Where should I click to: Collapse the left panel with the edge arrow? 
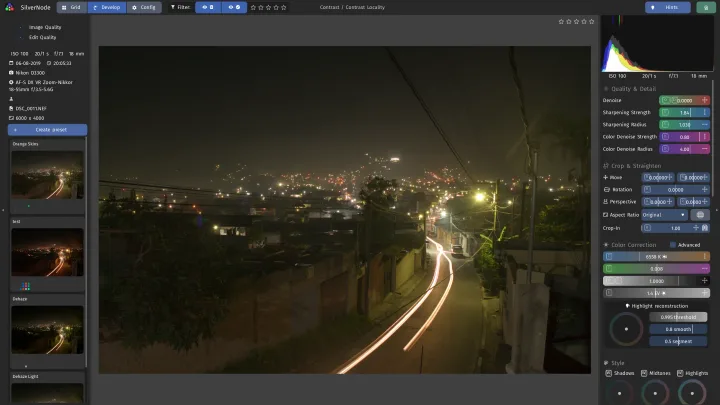3,210
